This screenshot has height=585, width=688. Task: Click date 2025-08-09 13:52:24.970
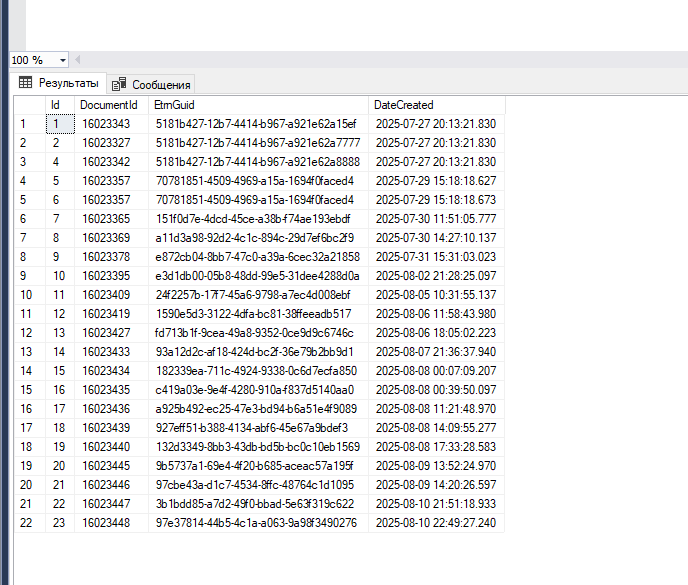tap(437, 466)
